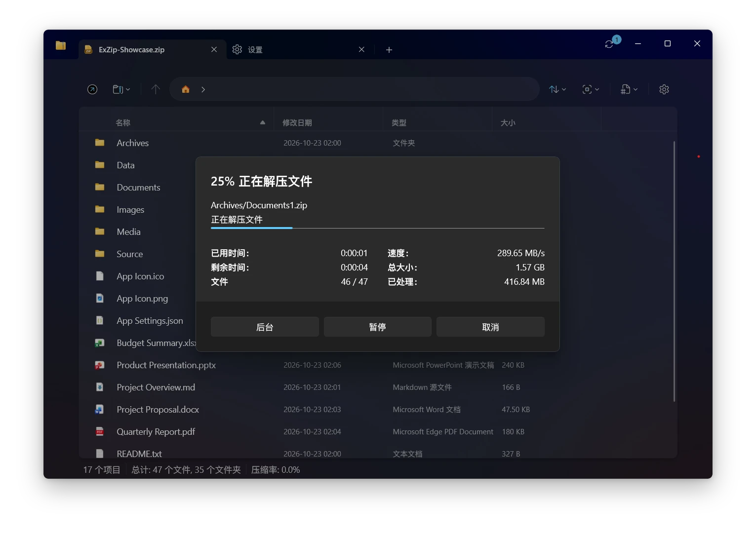This screenshot has height=536, width=756.
Task: Open the sort order dropdown
Action: tap(557, 89)
